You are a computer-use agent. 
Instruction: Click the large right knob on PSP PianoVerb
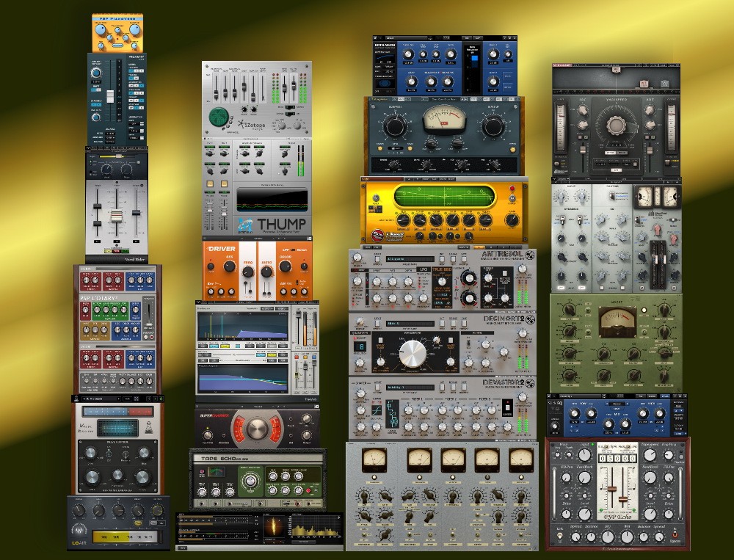point(135,30)
